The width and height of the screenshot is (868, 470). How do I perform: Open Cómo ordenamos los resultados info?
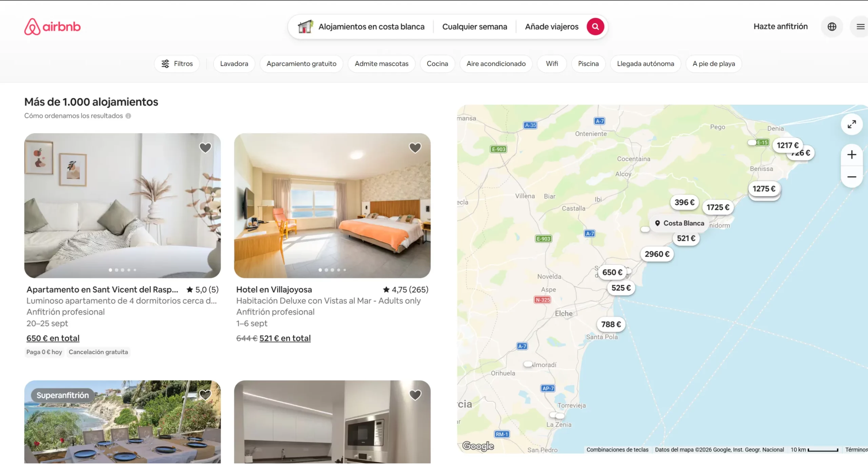74,116
